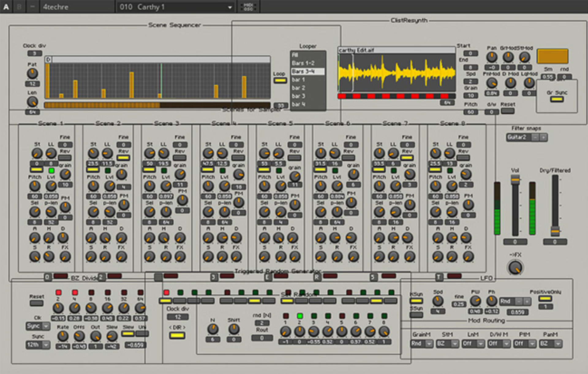The height and width of the screenshot is (374, 588).
Task: Switch to snapshot B in the header
Action: coord(20,6)
